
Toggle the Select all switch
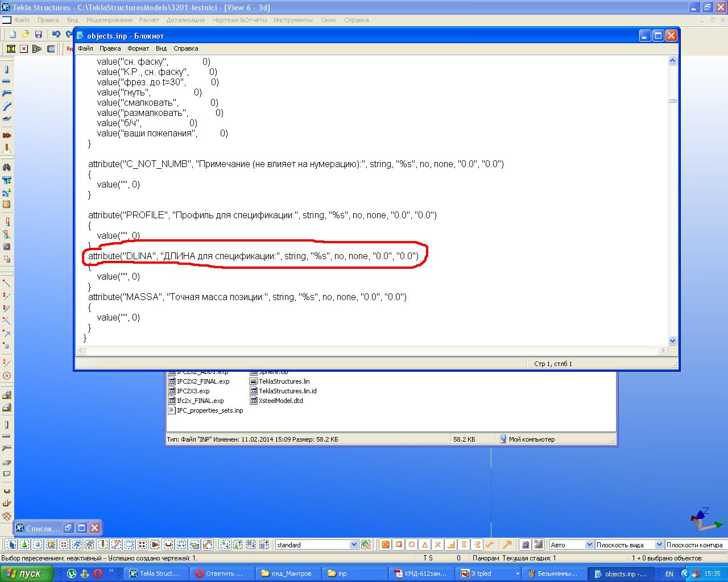(11, 544)
